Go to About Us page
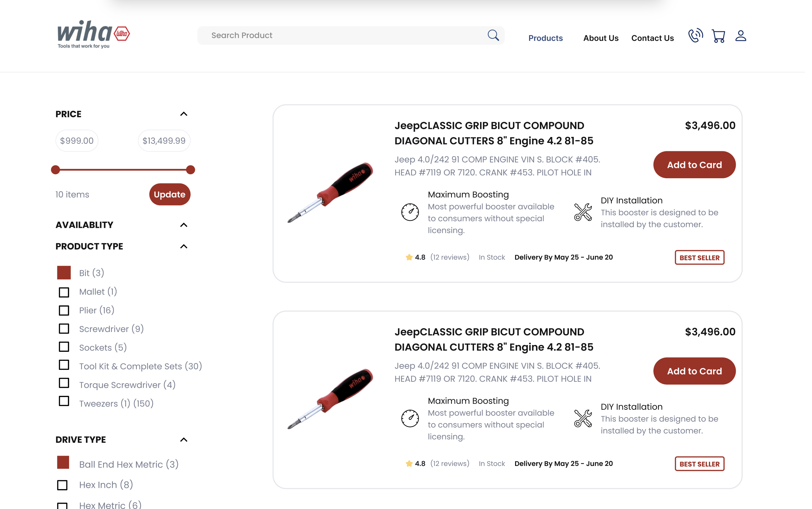812x509 pixels. [600, 38]
